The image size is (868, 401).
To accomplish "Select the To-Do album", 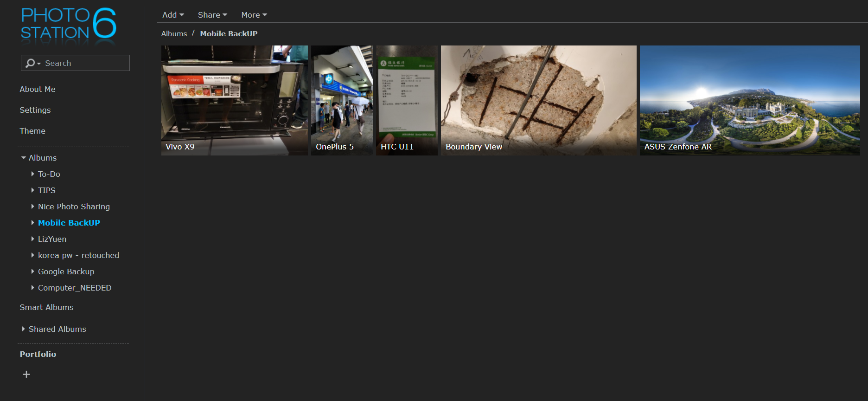I will coord(49,174).
